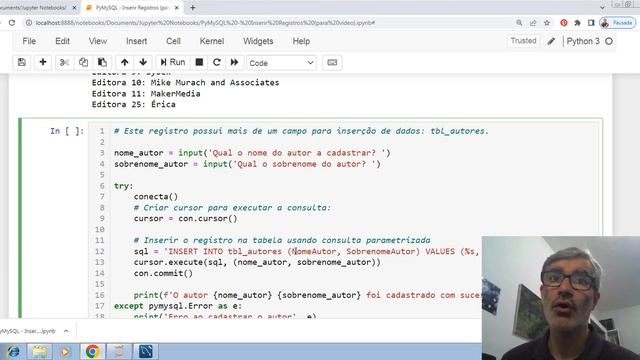Move the selected cell up arrow
The image size is (640, 360).
pyautogui.click(x=124, y=62)
